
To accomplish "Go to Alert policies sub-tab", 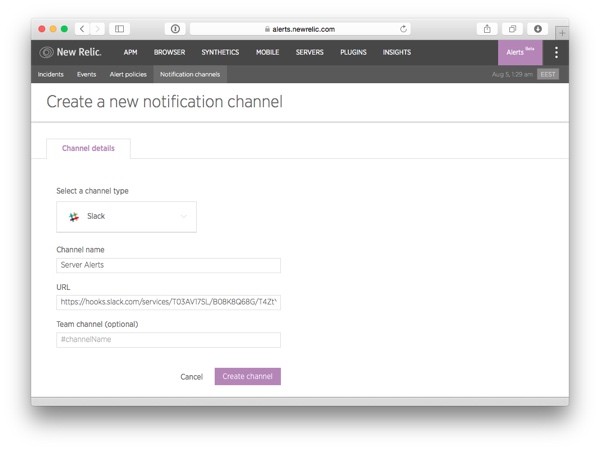I will tap(128, 74).
